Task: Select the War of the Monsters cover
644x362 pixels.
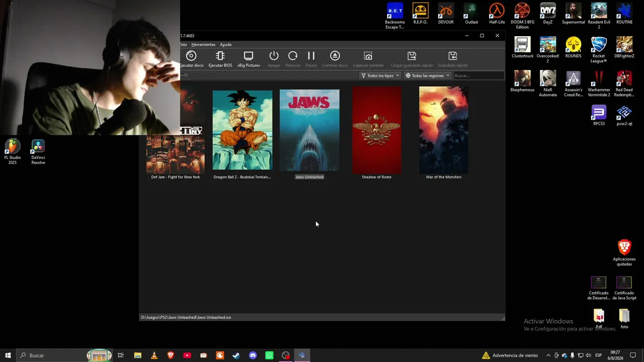Action: (444, 130)
